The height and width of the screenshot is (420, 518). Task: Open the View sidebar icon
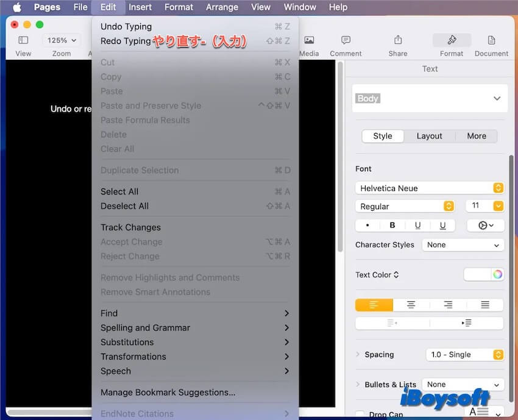tap(23, 40)
